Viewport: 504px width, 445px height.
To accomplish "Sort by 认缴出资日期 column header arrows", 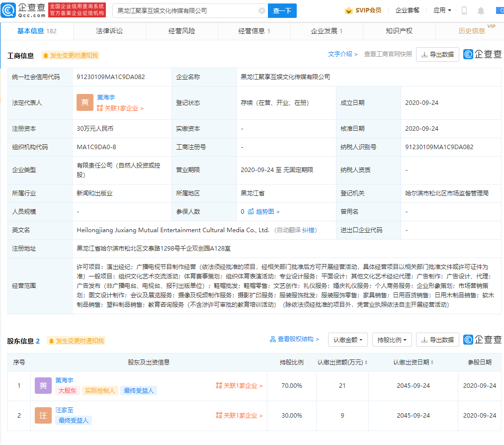I will coord(432,362).
